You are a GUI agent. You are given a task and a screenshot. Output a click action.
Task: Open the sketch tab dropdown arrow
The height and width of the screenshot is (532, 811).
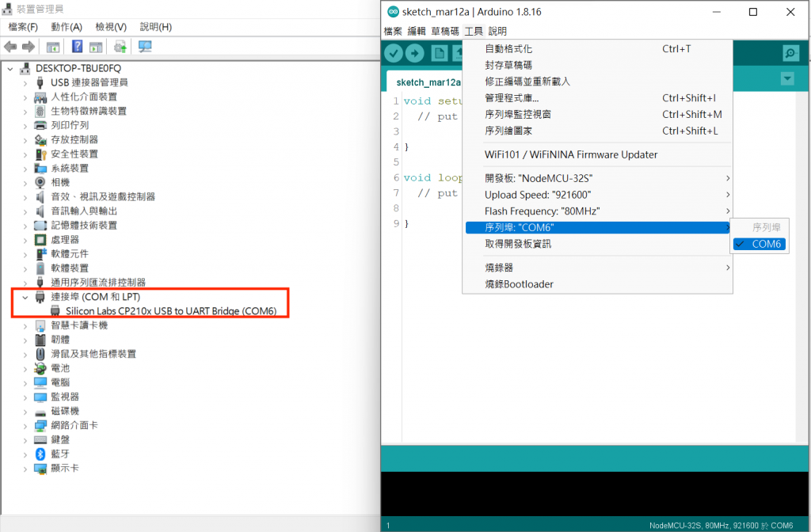pyautogui.click(x=787, y=79)
